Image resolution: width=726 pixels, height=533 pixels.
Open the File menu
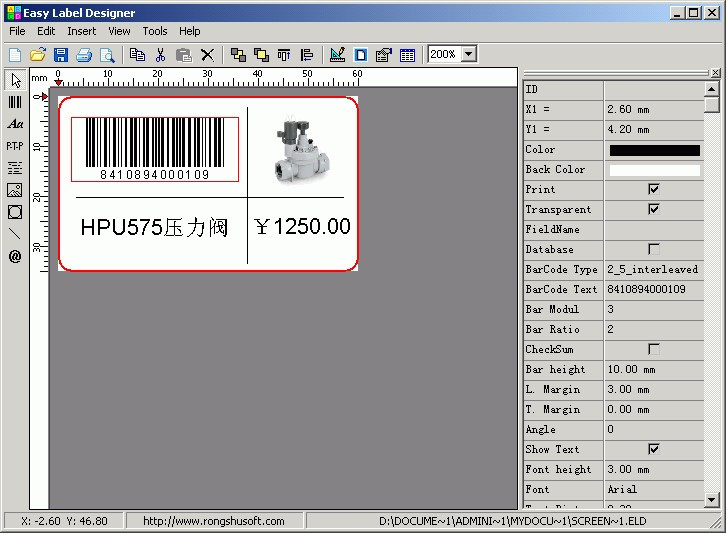pyautogui.click(x=17, y=31)
